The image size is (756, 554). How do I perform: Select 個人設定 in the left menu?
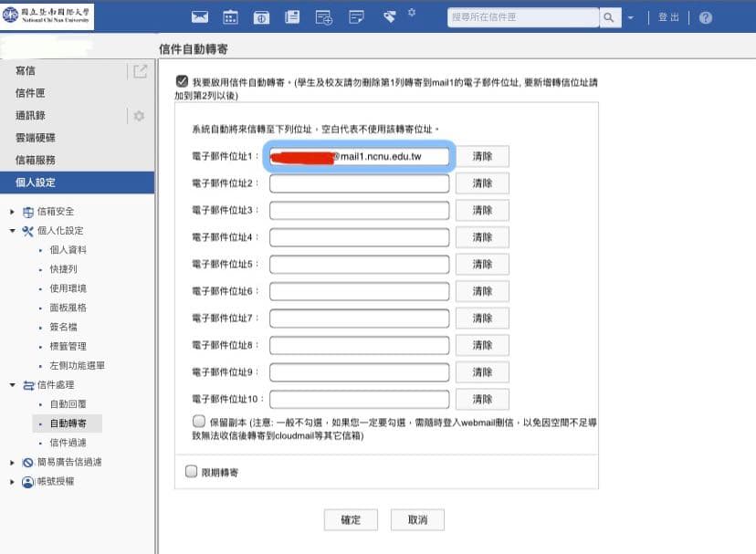[77, 183]
